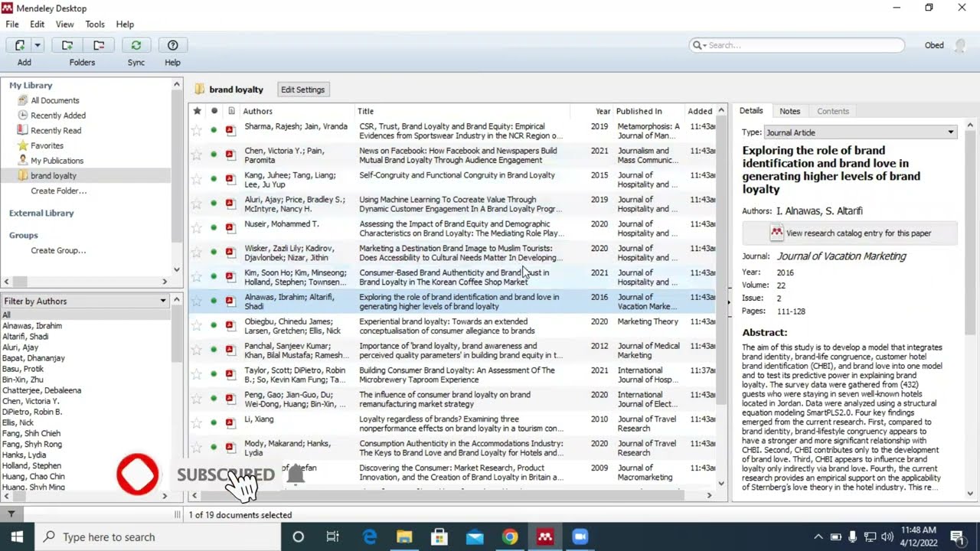
Task: Toggle favorite star for Nuseir, Mohammed row
Action: coord(197,228)
